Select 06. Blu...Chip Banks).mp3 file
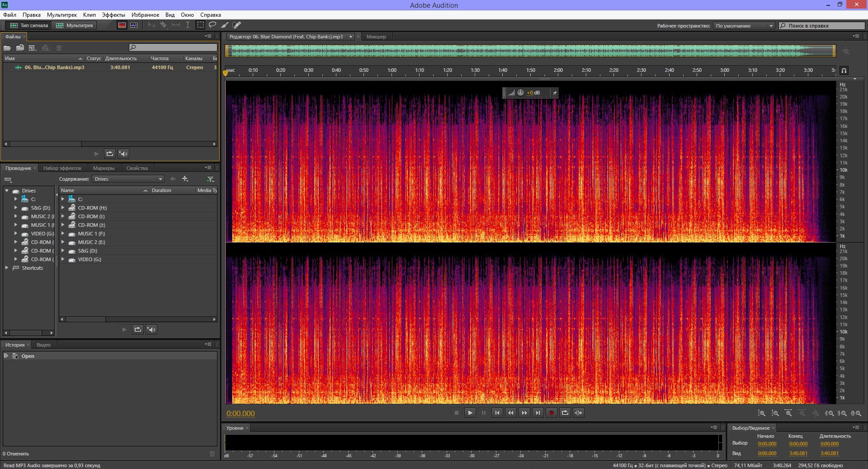 [54, 67]
